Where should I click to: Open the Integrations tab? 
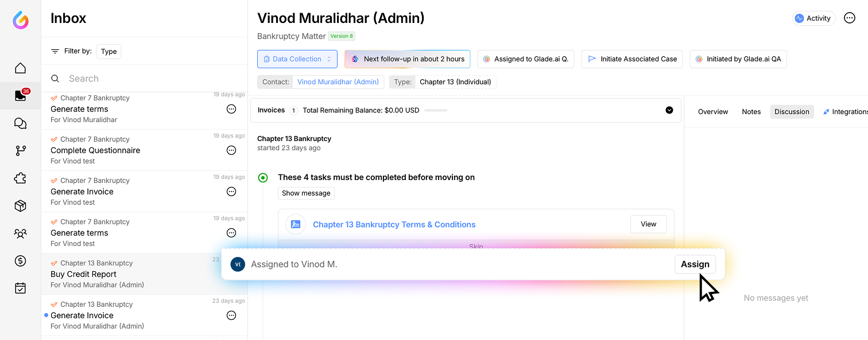click(845, 112)
